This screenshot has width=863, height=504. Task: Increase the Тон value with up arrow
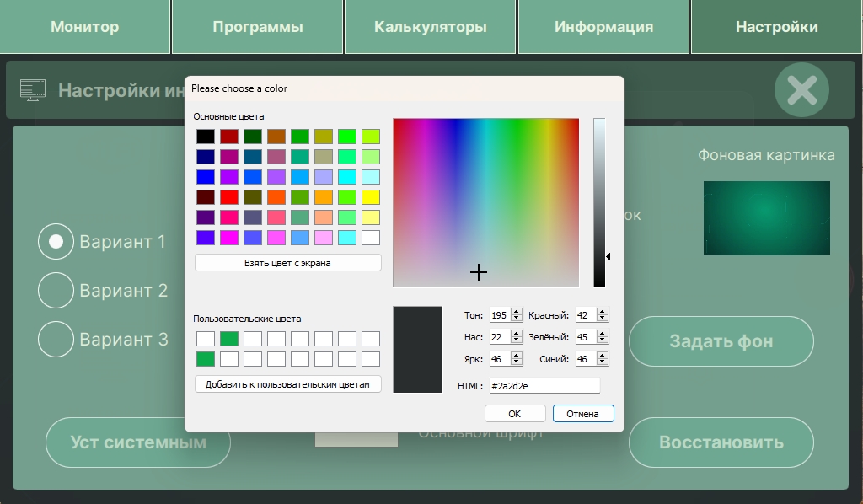click(x=517, y=312)
